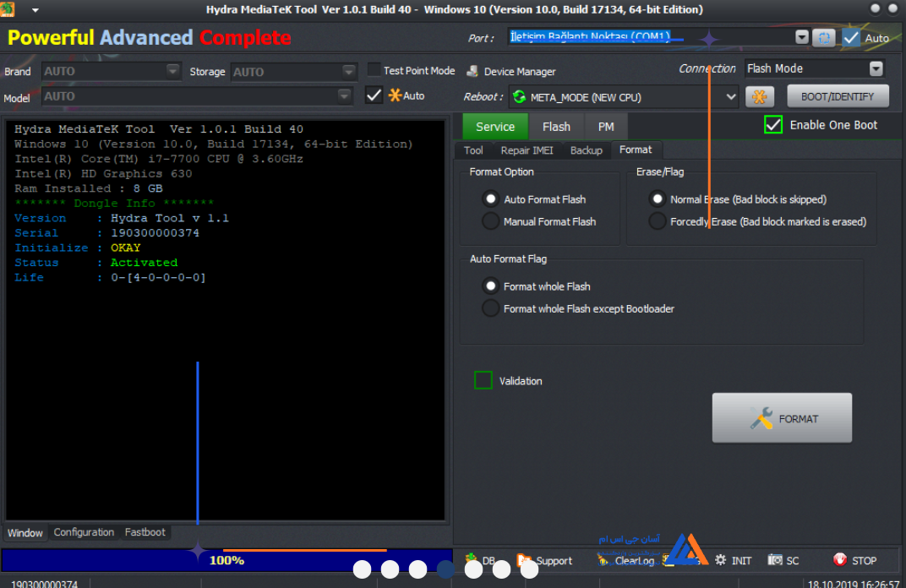Viewport: 906px width, 588px height.
Task: Click the 'Intel(R) HD Graphics 630' log line
Action: pos(103,173)
